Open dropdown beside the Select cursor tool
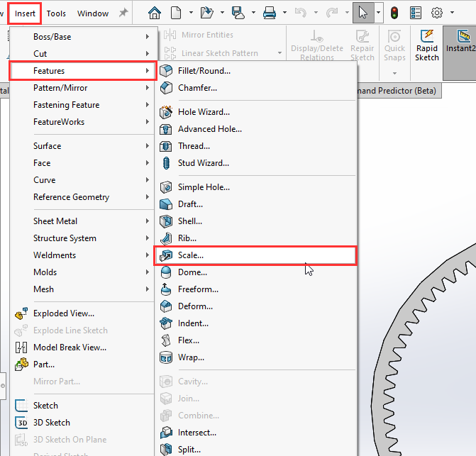The image size is (476, 456). pyautogui.click(x=379, y=13)
